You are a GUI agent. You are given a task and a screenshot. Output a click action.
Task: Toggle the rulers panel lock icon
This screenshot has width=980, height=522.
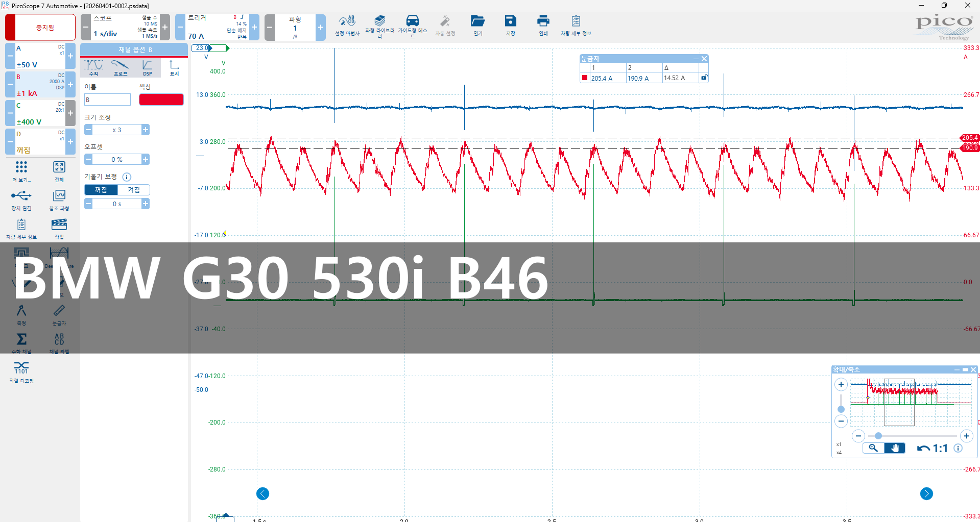(704, 78)
